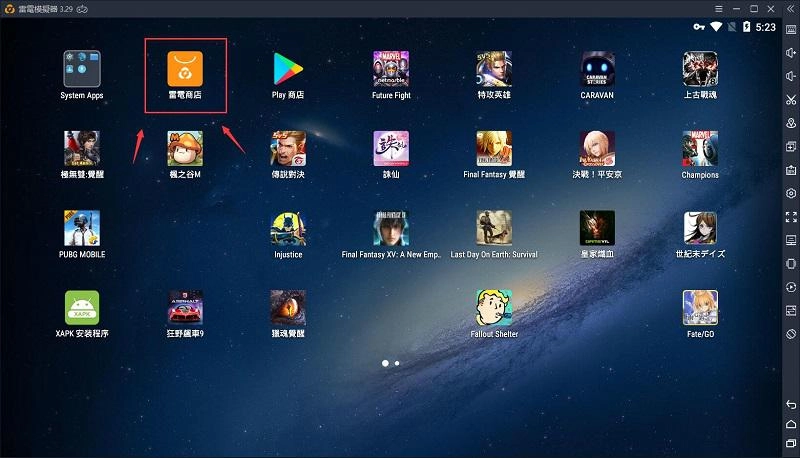This screenshot has width=800, height=458.
Task: Toggle fullscreen from the sidebar
Action: point(791,217)
